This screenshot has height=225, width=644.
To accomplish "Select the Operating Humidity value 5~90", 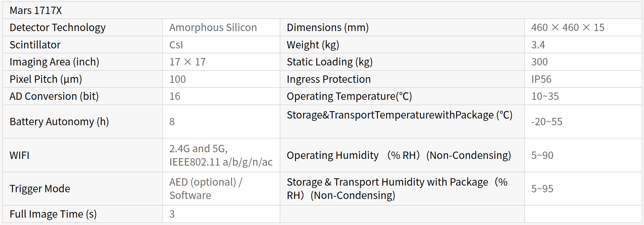I will pyautogui.click(x=542, y=156).
